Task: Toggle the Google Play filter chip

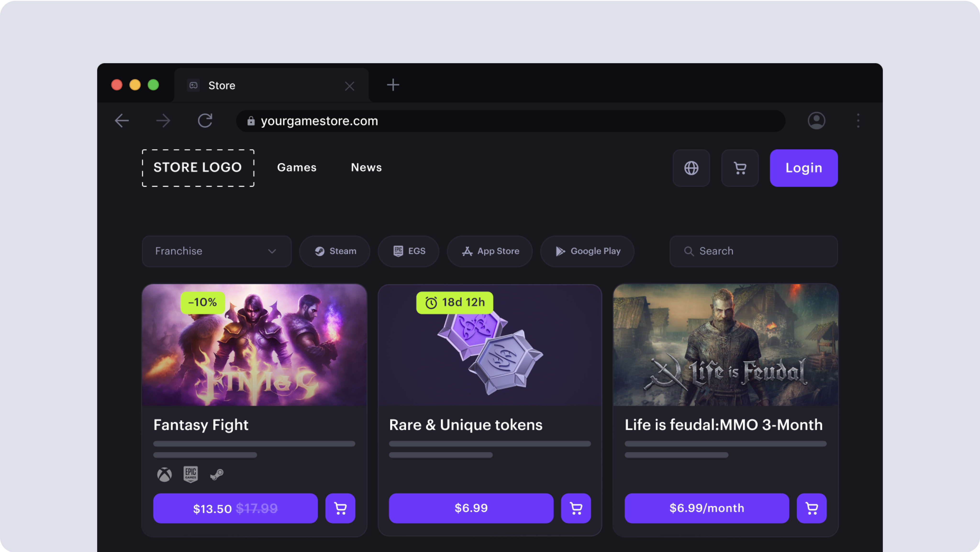Action: [587, 251]
